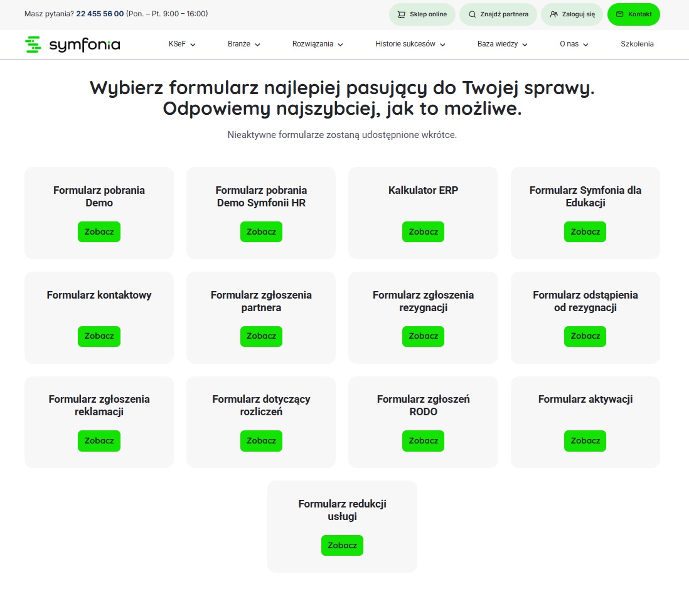Expand the Rozwiązania menu chevron
Screen dimensions: 689x616
point(340,45)
